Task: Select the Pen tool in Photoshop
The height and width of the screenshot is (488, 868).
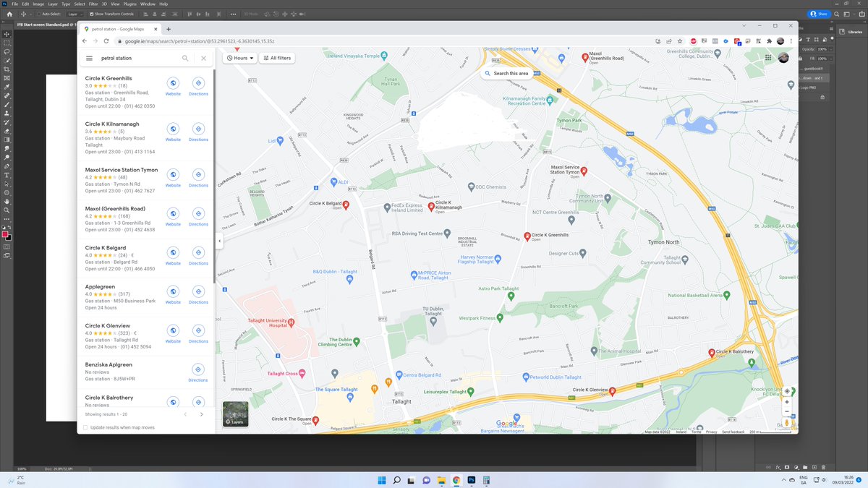Action: coord(7,166)
